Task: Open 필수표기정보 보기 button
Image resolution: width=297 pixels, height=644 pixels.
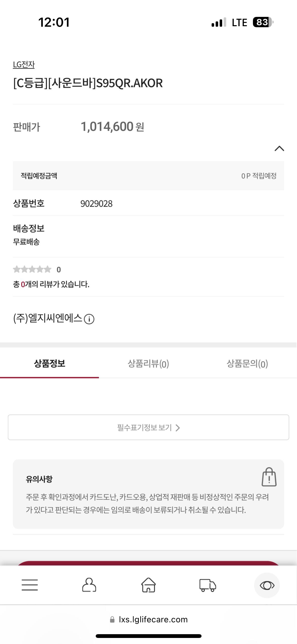Action: coord(148,427)
